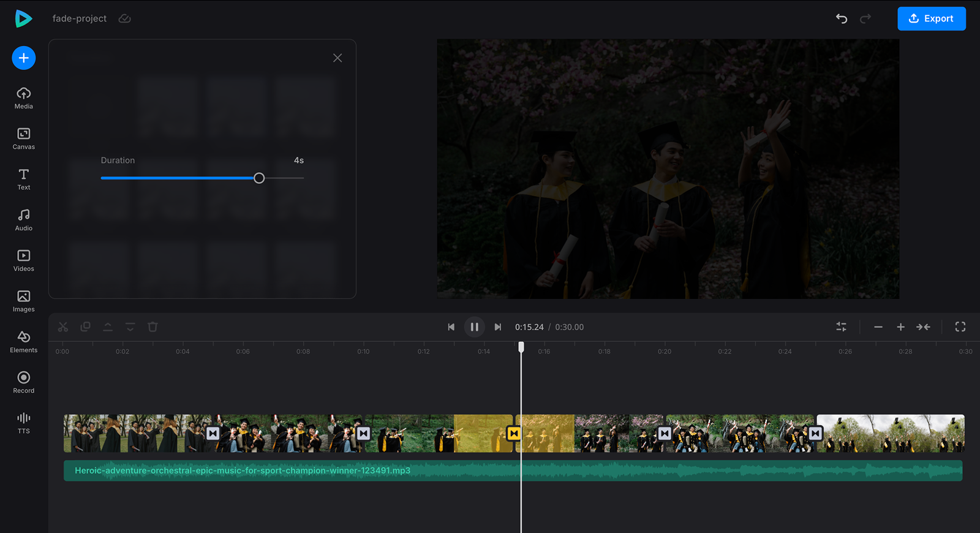Viewport: 980px width, 533px height.
Task: Select the first transition icon between clips
Action: [x=213, y=434]
